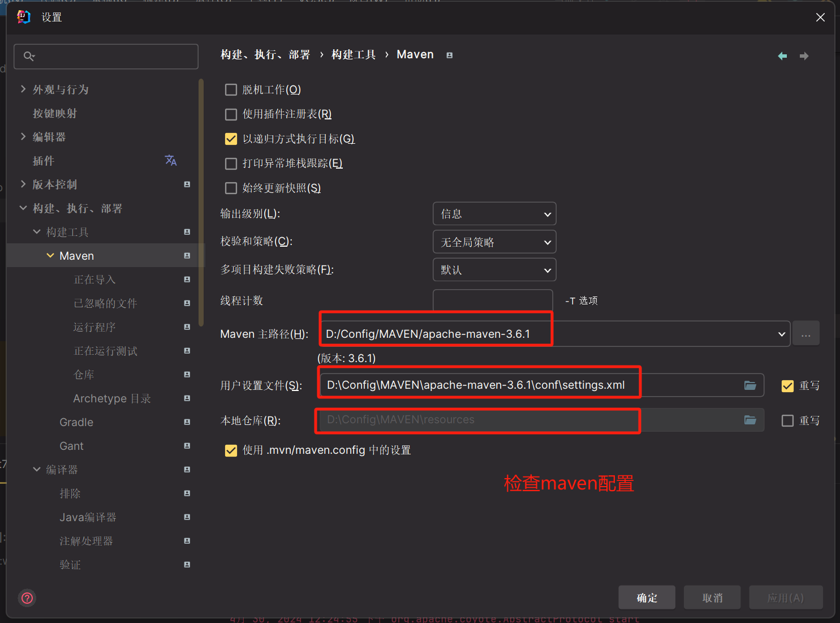Screen dimensions: 840x623
Task: Open 输出级别 dropdown showing 信息
Action: pos(494,214)
